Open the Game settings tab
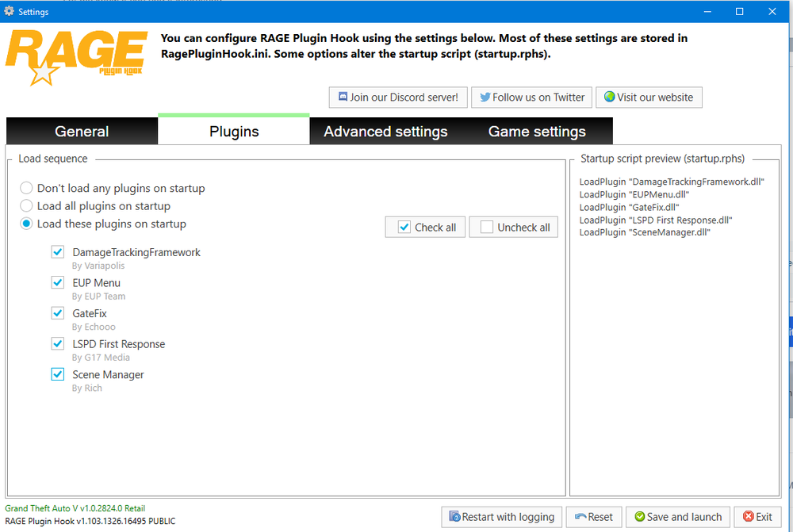Screen dimensions: 793x532 point(537,131)
